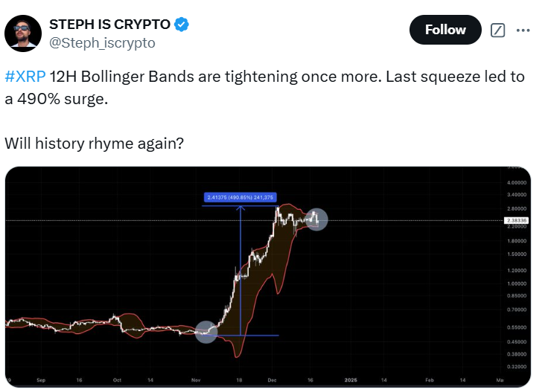Click the blue verified badge
Screen dimensions: 545x392
tap(182, 25)
